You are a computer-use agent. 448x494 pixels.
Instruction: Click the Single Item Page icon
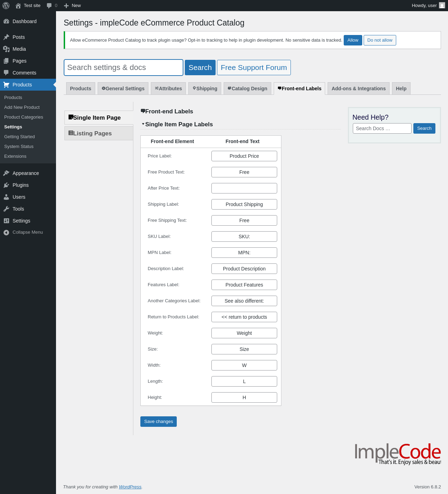coord(71,117)
